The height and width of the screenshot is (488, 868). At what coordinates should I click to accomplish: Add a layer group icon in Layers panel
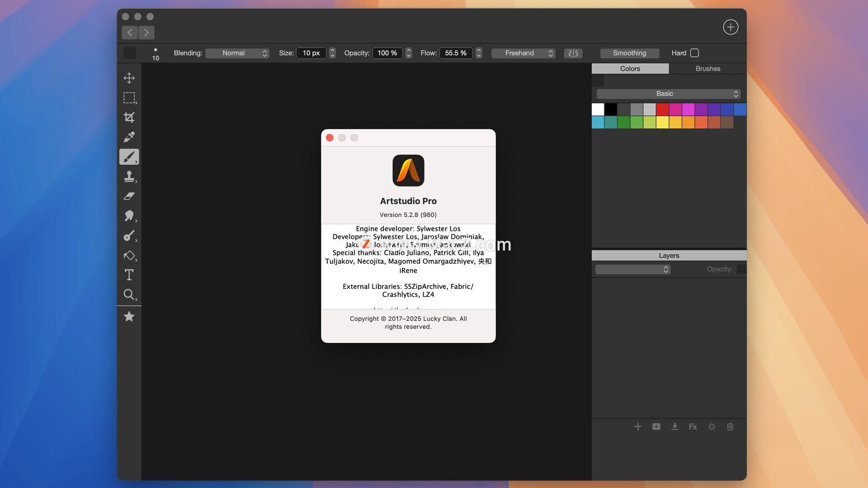[x=656, y=427]
